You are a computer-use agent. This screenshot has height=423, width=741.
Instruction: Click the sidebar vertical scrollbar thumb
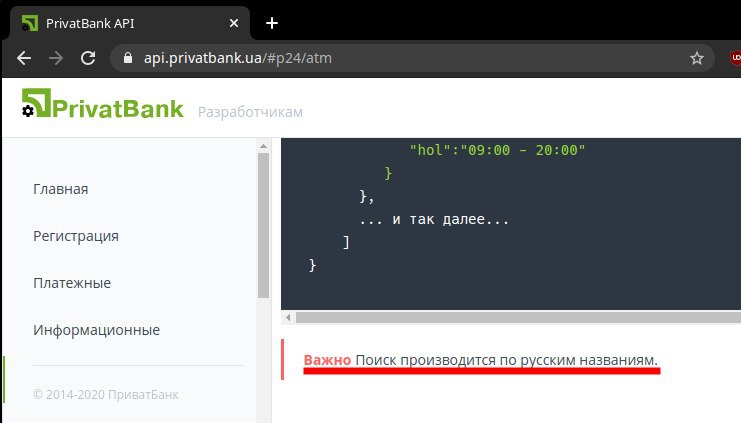pyautogui.click(x=264, y=225)
